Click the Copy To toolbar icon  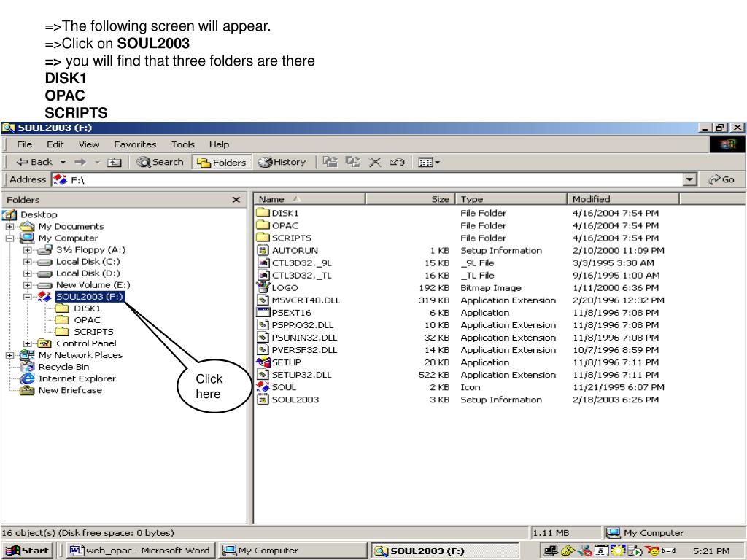[x=352, y=162]
